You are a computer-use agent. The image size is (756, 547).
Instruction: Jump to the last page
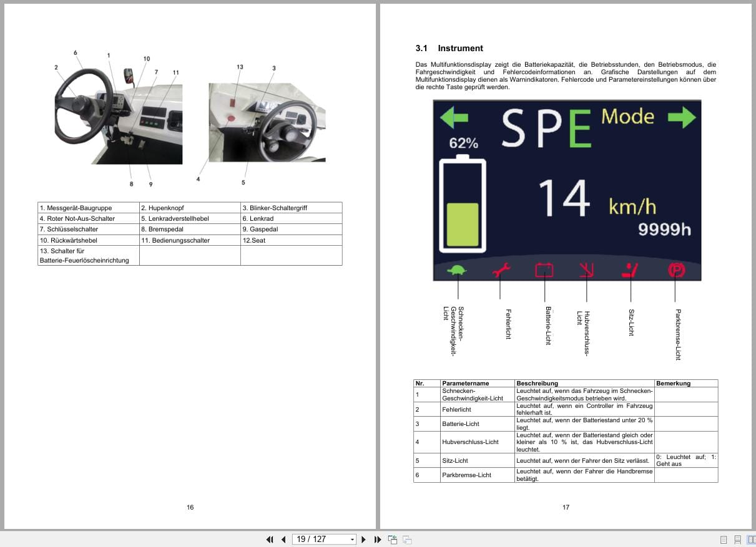pyautogui.click(x=378, y=539)
